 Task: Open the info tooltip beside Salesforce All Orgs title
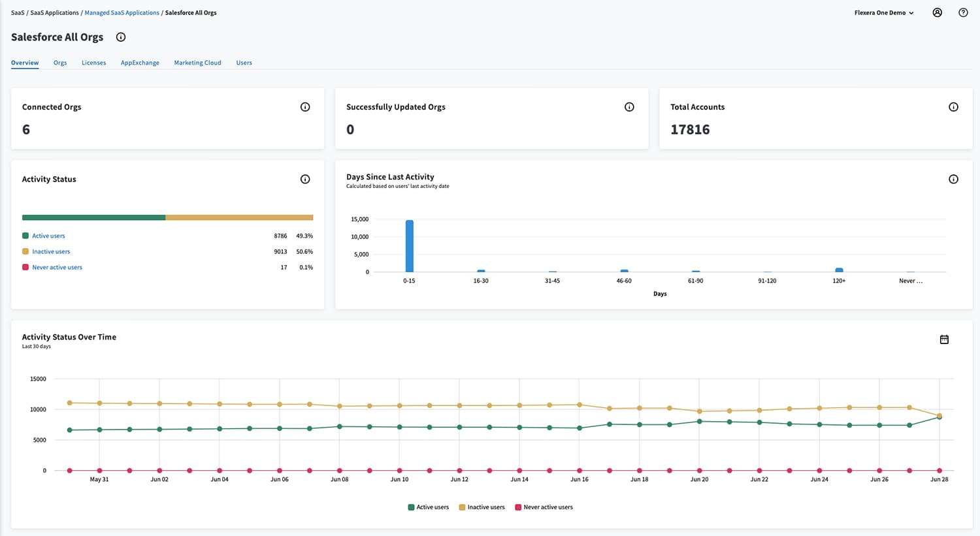pos(121,37)
